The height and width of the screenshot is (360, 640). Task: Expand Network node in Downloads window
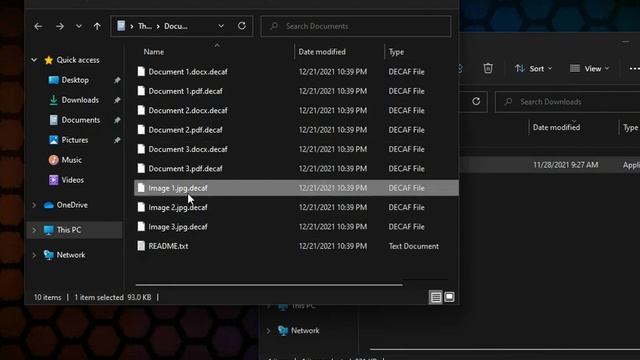(x=269, y=331)
